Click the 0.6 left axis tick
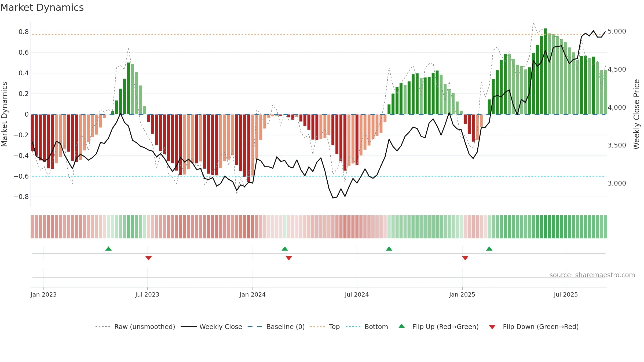 tap(24, 53)
